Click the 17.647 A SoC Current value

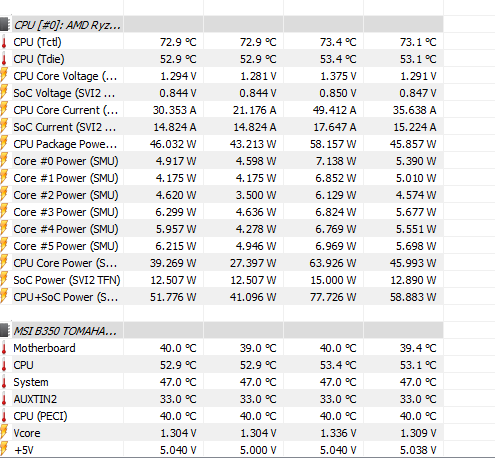tap(335, 127)
